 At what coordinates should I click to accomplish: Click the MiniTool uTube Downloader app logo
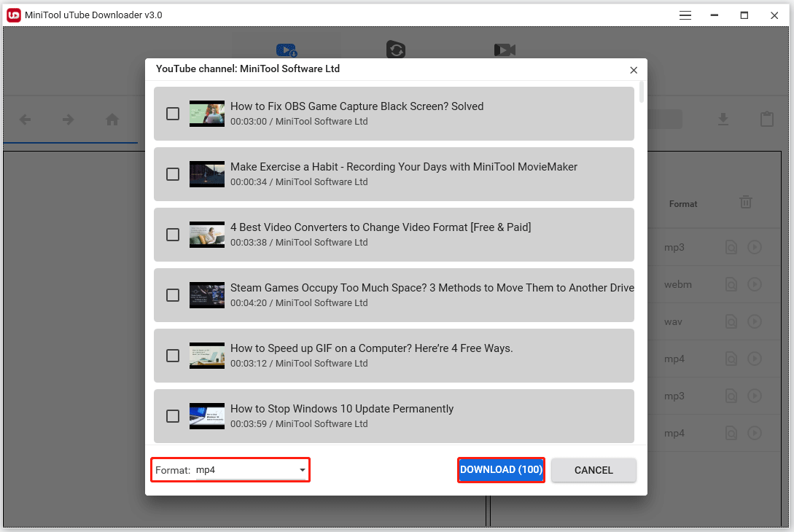coord(14,15)
